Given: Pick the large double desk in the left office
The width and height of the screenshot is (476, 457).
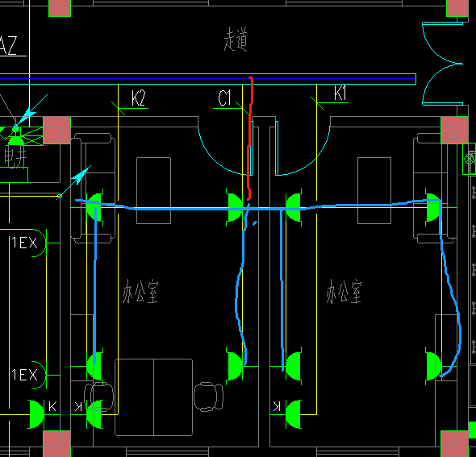Looking at the screenshot, I should click(153, 397).
